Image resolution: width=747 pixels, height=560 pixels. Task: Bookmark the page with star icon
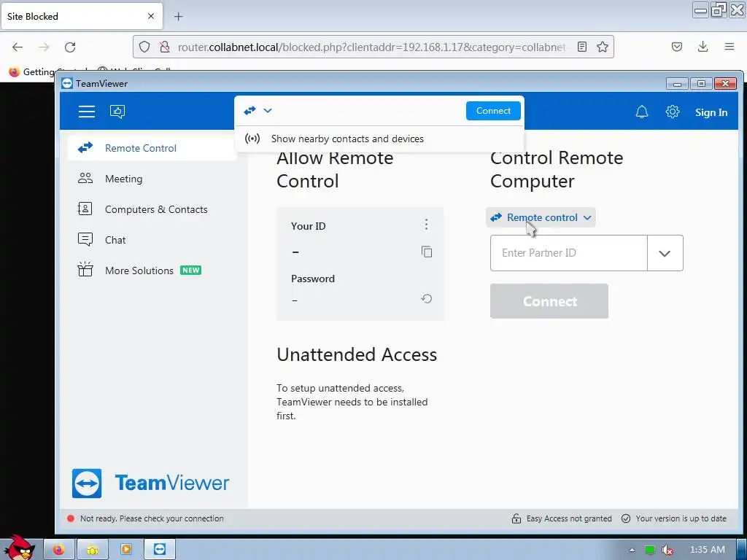coord(602,47)
